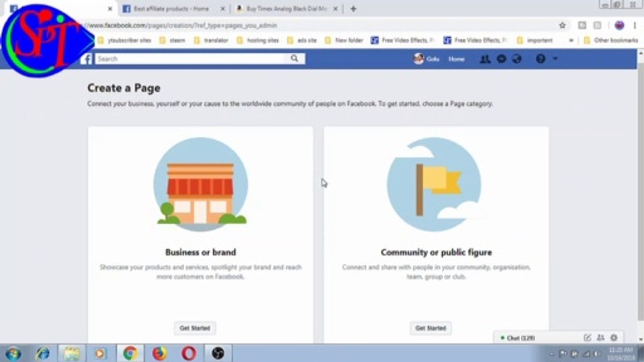Viewport: 644px width, 362px height.
Task: Close the Buy Timex Analog tab
Action: click(336, 9)
